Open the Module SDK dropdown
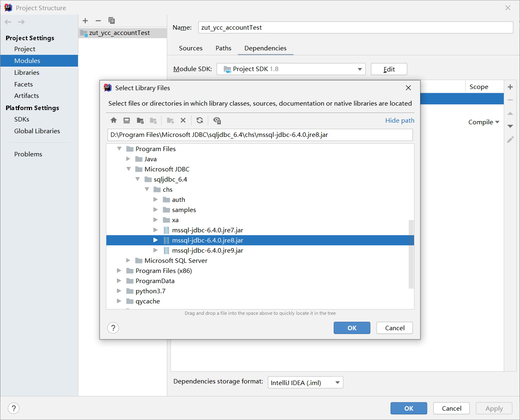 [291, 69]
